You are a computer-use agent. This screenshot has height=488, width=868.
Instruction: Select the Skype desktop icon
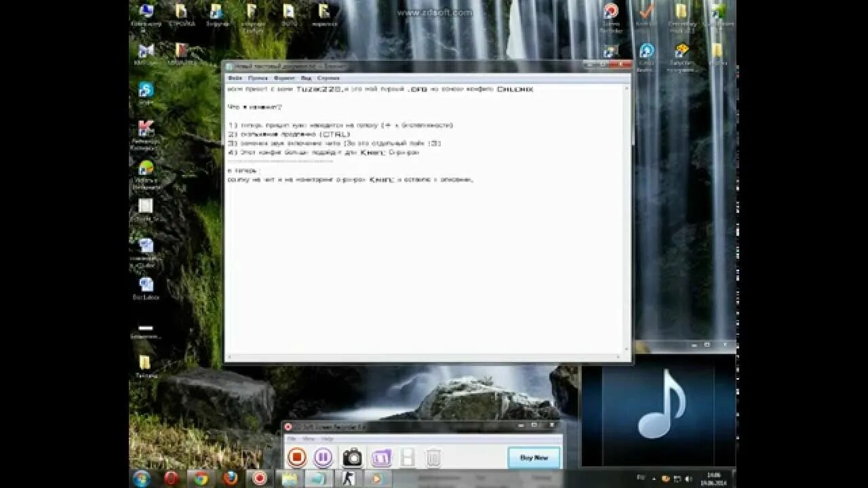[146, 94]
